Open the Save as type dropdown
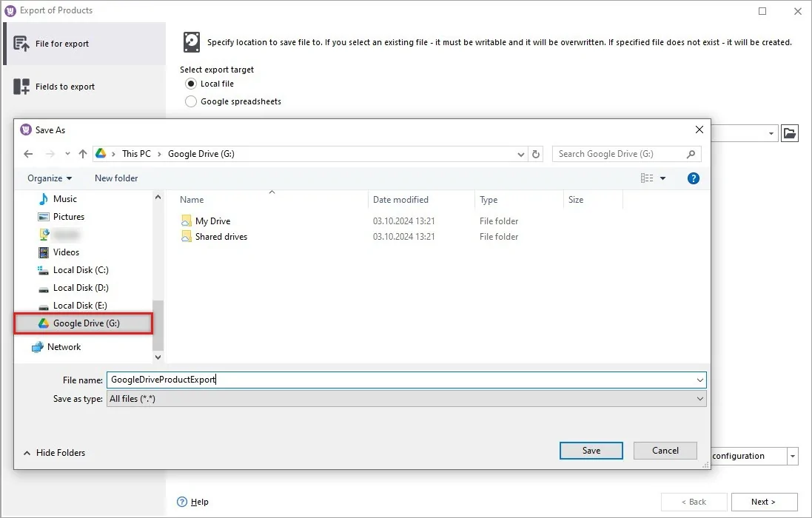Viewport: 812px width, 518px height. coord(699,398)
